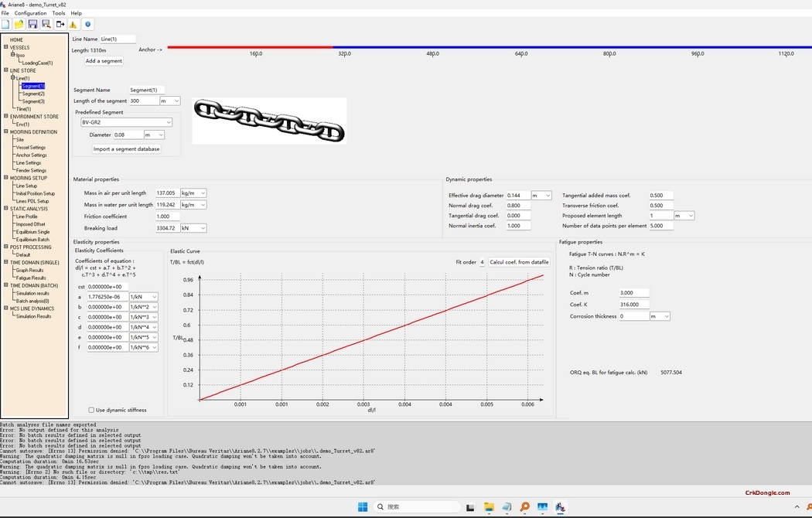The image size is (812, 518).
Task: Click the export arrow toolbar icon
Action: click(x=60, y=25)
